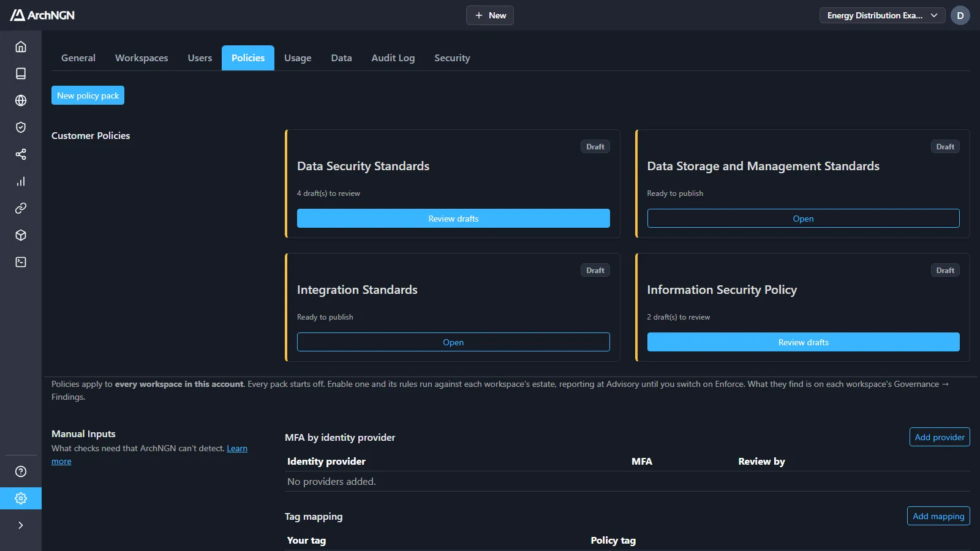
Task: Open the user avatar D menu
Action: point(960,15)
